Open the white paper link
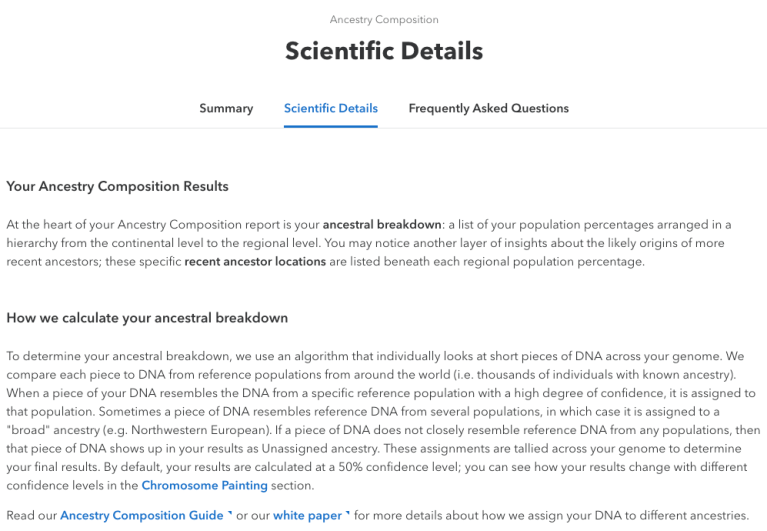This screenshot has width=767, height=531. (x=307, y=515)
